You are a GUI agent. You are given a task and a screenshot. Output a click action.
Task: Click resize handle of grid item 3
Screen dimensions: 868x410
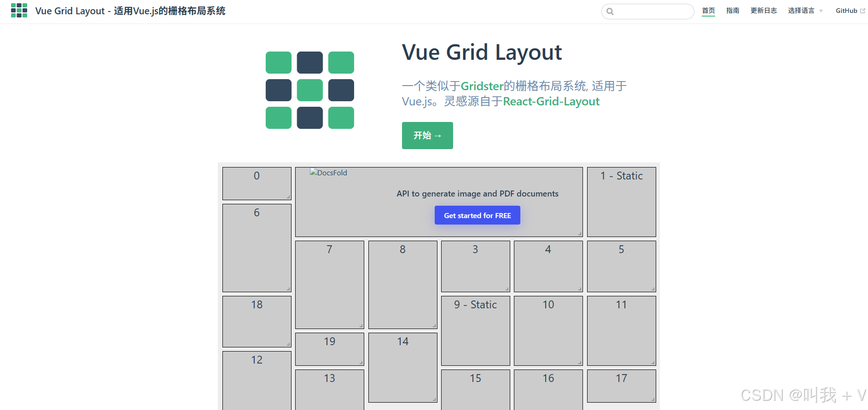[x=507, y=289]
